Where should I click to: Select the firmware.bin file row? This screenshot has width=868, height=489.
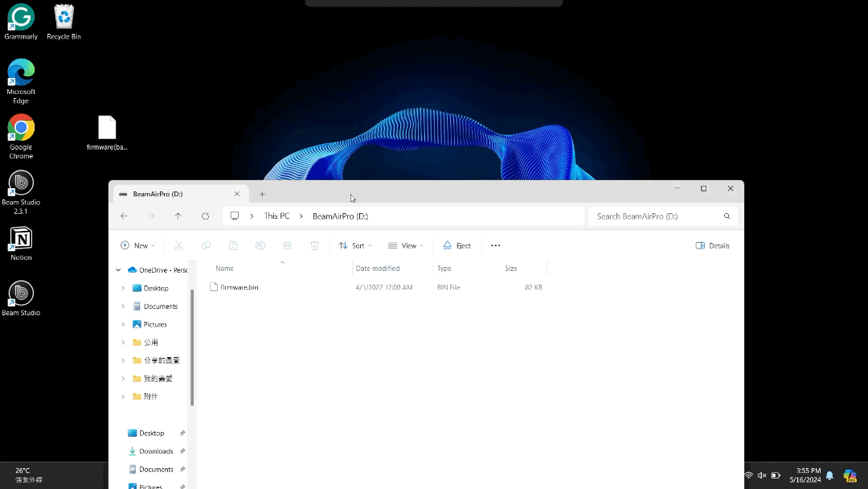click(x=376, y=287)
